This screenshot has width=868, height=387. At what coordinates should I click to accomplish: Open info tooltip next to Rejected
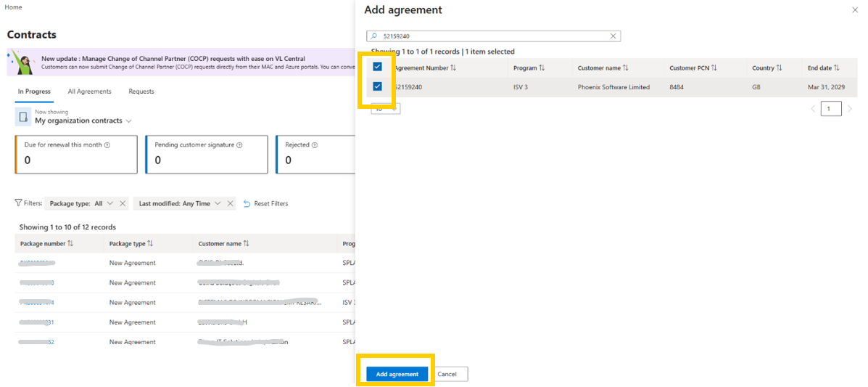(315, 144)
